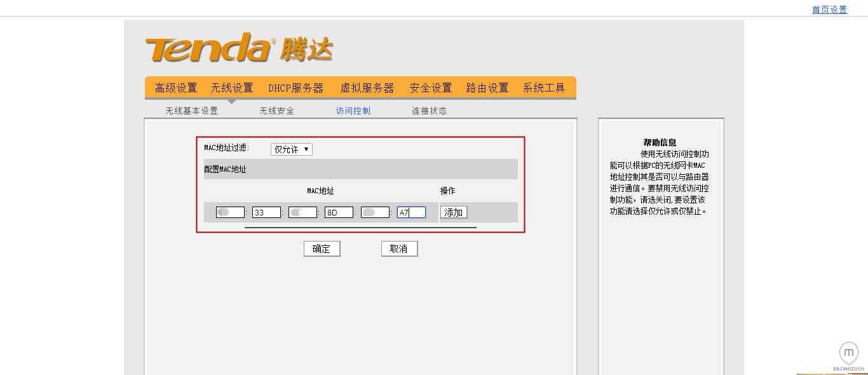
Task: Open the MAC地址过滤 仅允许 dropdown
Action: 291,149
